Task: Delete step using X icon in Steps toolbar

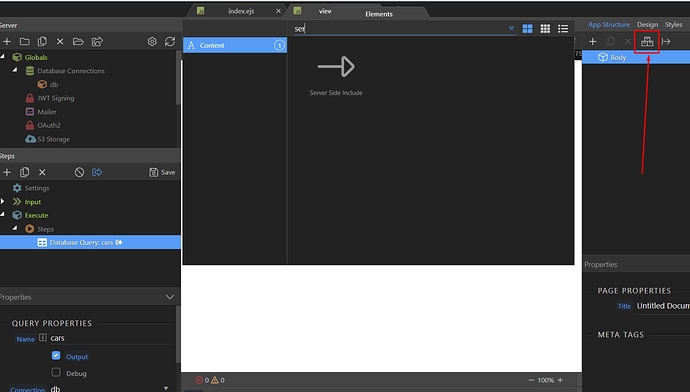Action: tap(42, 172)
